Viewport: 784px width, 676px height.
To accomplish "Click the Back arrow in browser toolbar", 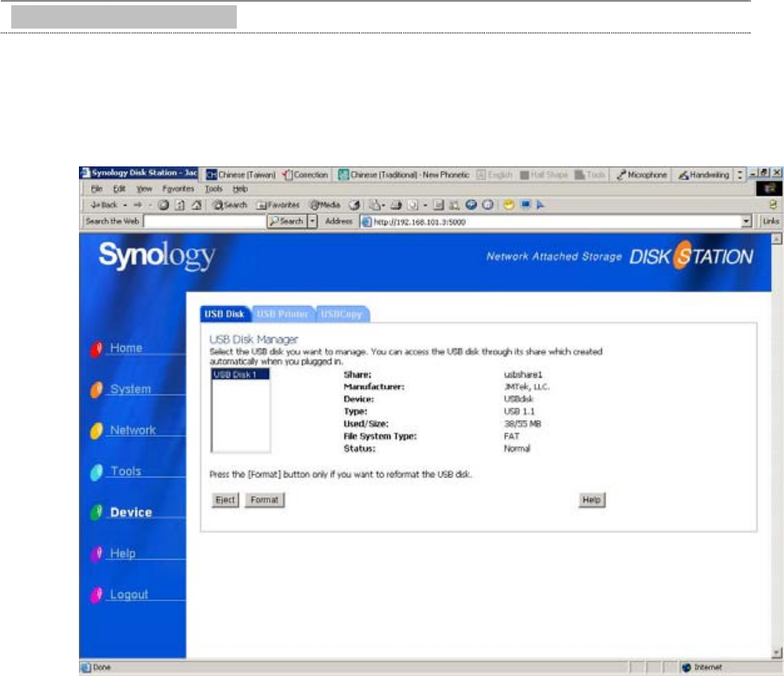I will click(103, 205).
